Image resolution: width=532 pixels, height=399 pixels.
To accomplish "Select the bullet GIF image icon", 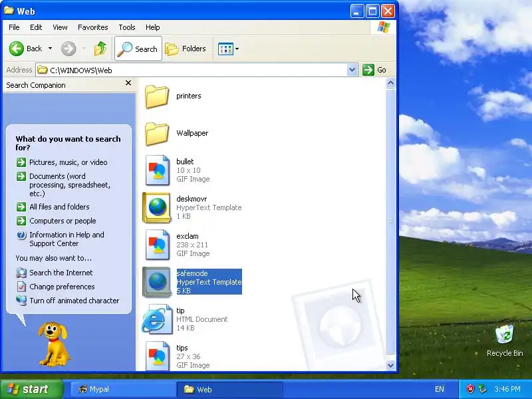I will [157, 170].
